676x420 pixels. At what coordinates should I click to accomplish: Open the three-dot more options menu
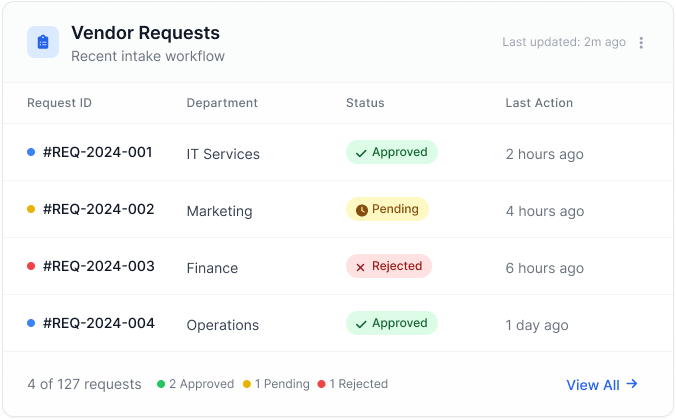pyautogui.click(x=642, y=43)
